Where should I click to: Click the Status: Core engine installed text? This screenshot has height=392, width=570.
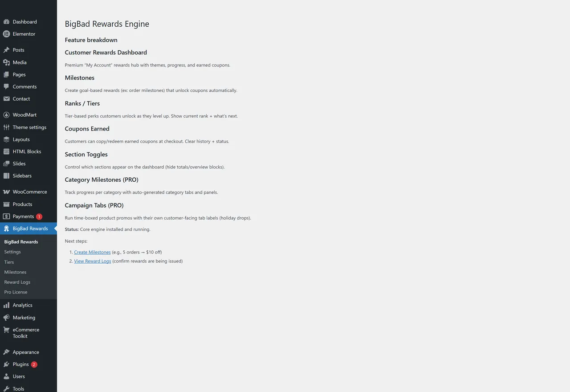[x=108, y=229]
